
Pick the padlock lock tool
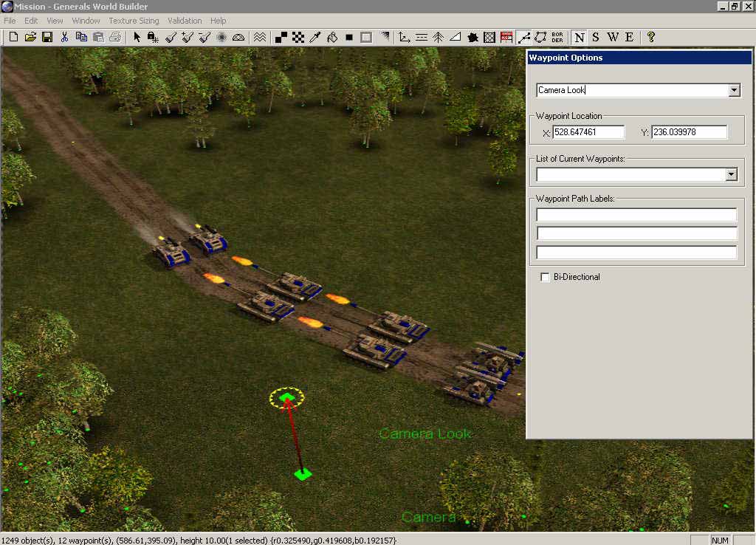[154, 37]
